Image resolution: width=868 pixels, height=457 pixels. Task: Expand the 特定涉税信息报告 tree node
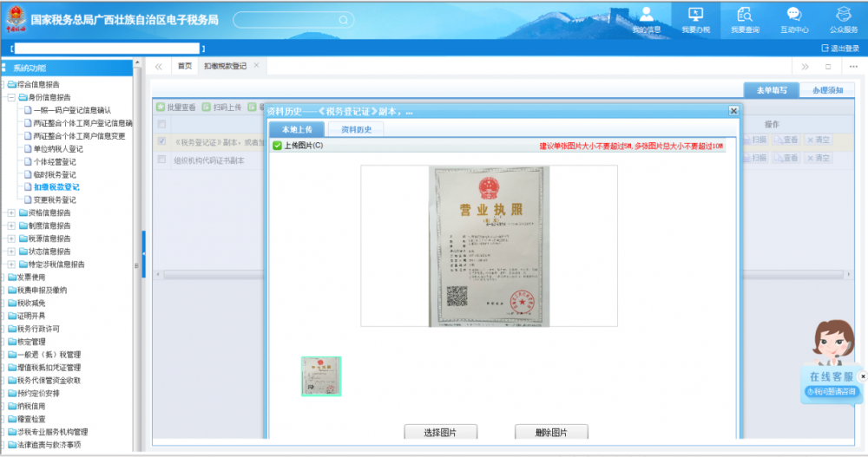11,264
